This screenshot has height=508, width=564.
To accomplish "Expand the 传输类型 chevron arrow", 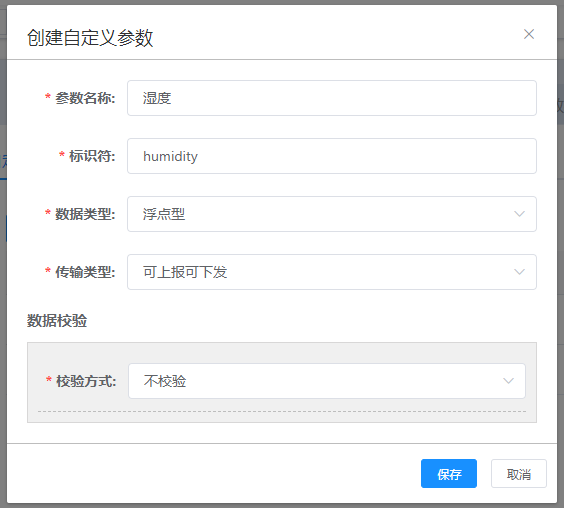I will pos(519,272).
